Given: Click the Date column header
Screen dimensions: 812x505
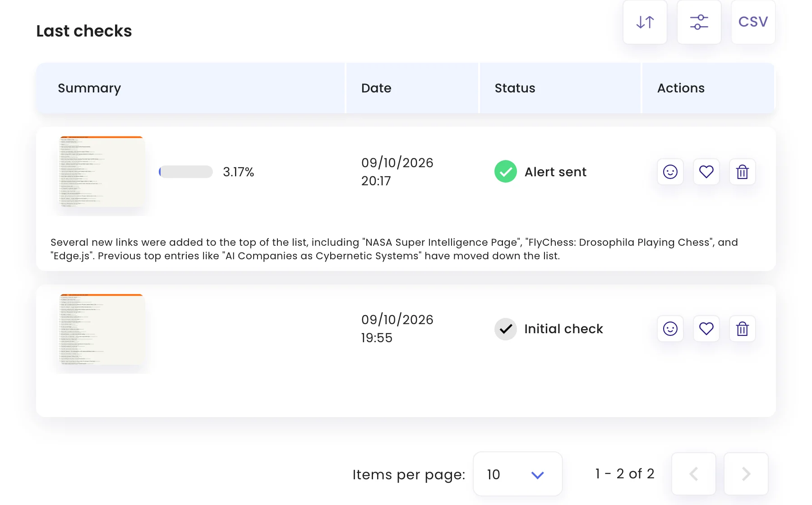Looking at the screenshot, I should (x=412, y=88).
